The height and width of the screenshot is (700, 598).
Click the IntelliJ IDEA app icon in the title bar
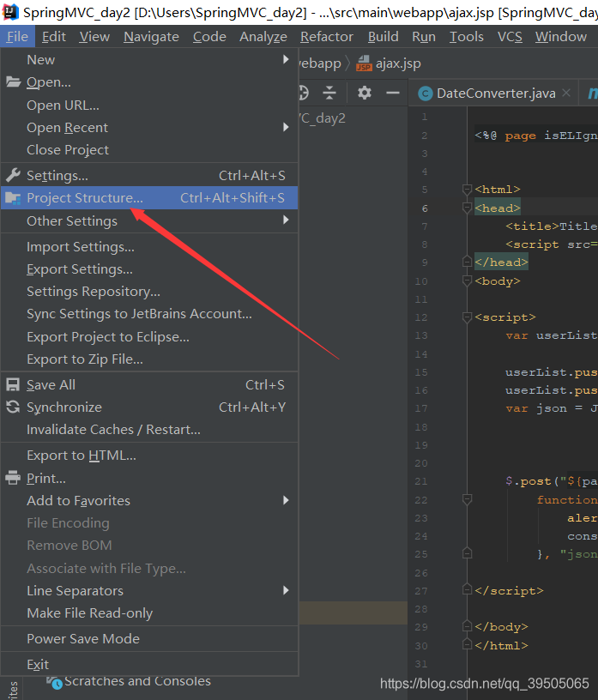(9, 12)
